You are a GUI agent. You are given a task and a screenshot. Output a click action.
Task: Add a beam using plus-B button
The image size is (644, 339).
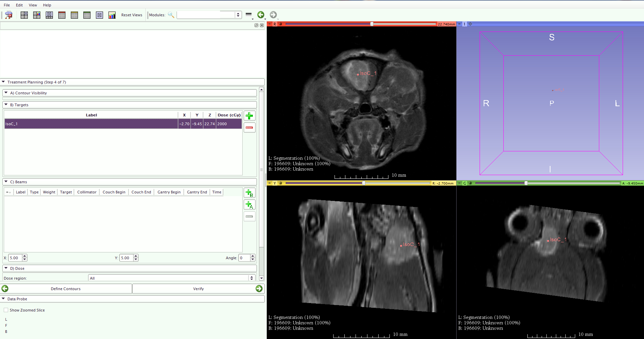[249, 193]
